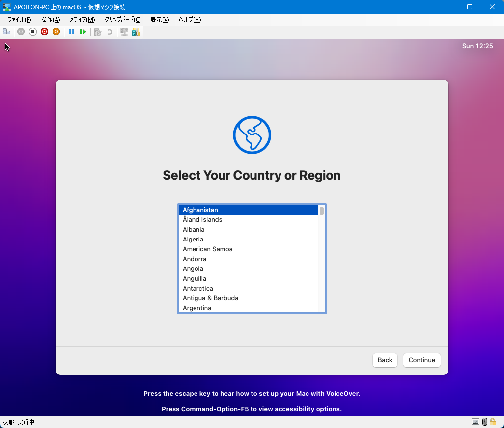Click the mouse icon in status bar
The image size is (504, 428).
pyautogui.click(x=485, y=422)
